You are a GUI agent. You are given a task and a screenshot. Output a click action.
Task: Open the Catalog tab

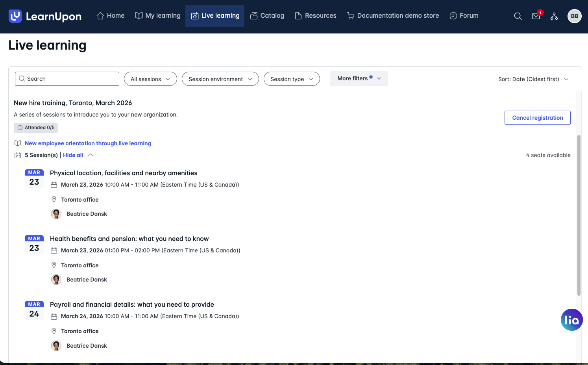tap(267, 16)
